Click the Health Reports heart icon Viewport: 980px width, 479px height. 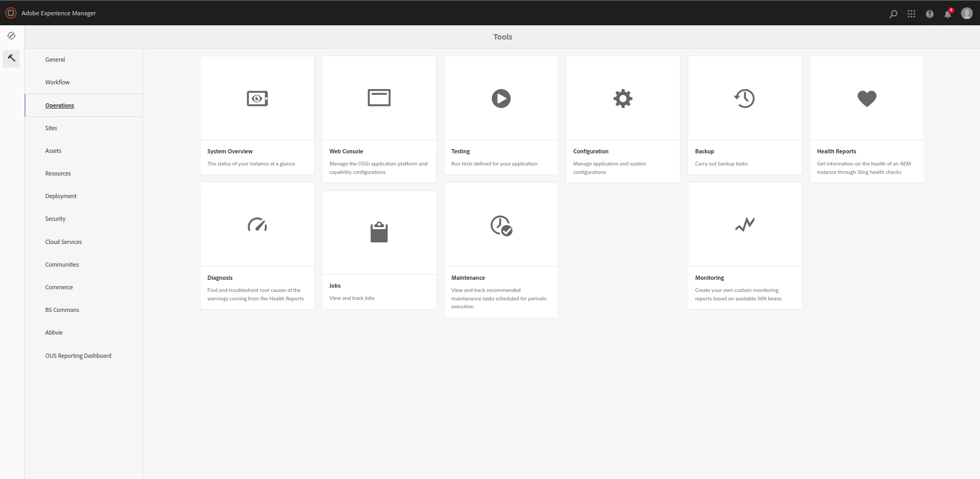[867, 99]
